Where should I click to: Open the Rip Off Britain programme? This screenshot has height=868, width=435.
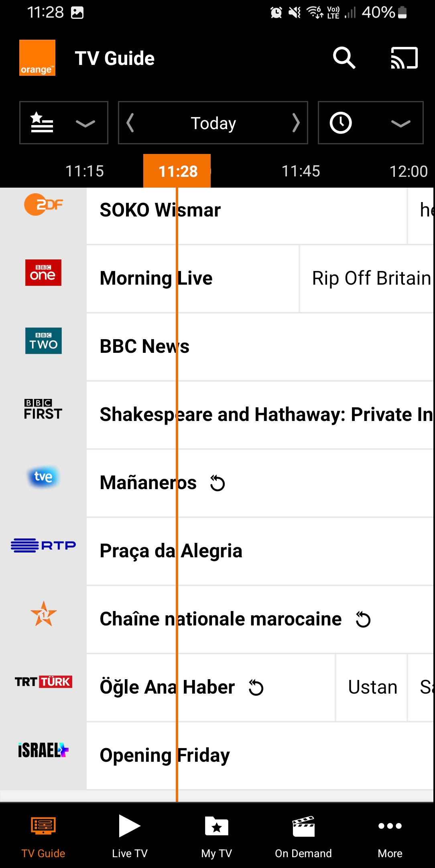[371, 278]
